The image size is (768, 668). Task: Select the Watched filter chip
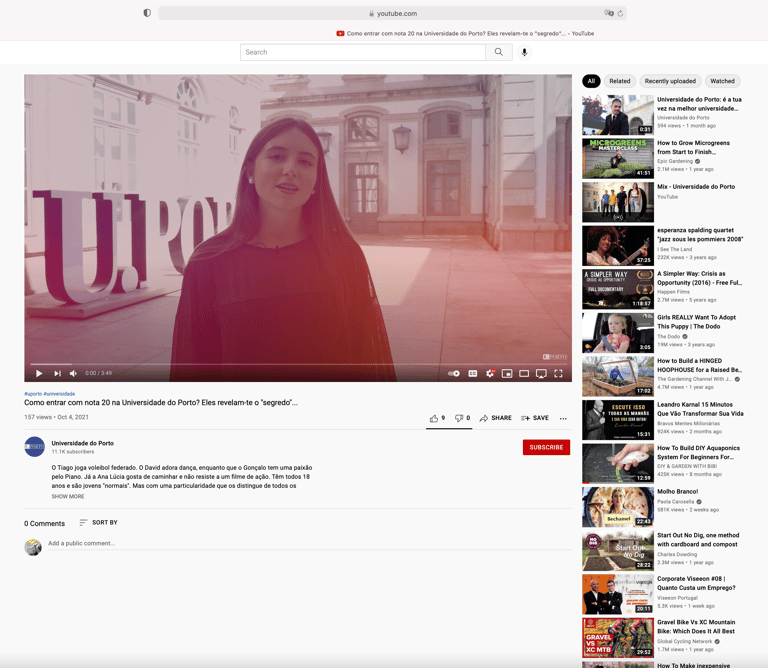(x=722, y=81)
